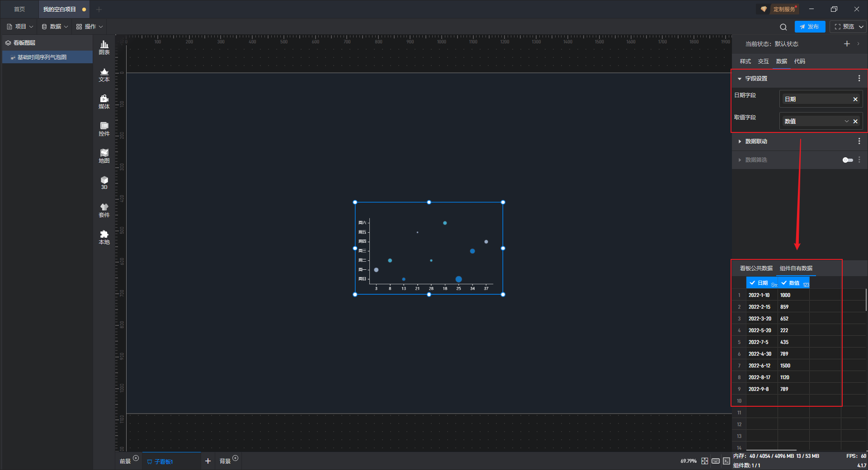Open the 文本 text components panel
Image resolution: width=868 pixels, height=470 pixels.
pos(104,75)
